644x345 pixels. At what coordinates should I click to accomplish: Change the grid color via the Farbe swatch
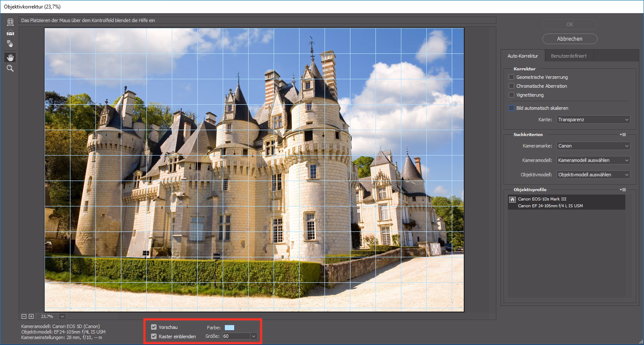[x=230, y=327]
